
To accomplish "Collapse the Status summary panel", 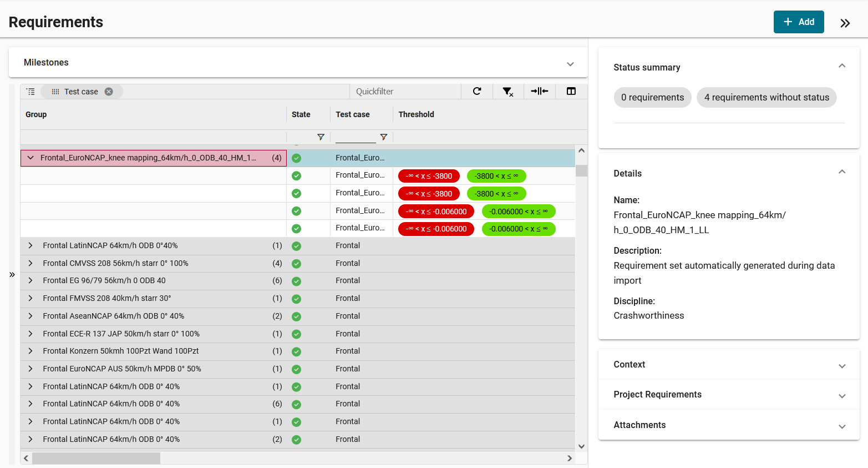I will [x=842, y=66].
